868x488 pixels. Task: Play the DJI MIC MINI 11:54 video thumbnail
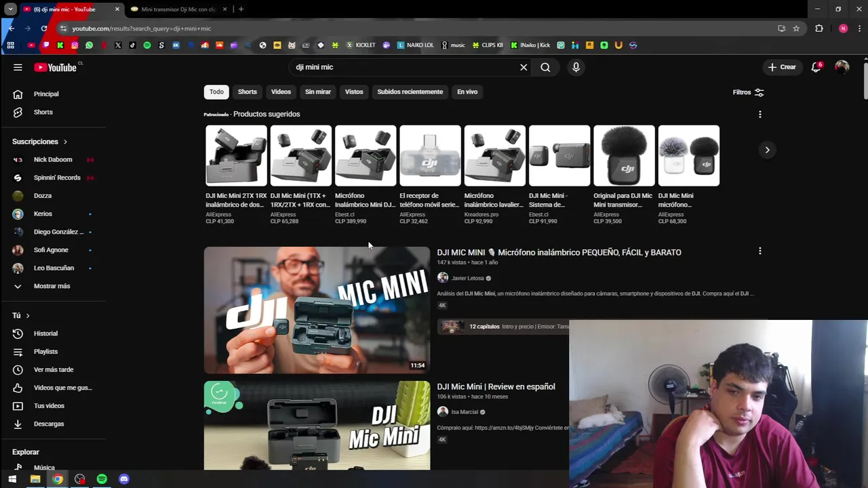(317, 310)
